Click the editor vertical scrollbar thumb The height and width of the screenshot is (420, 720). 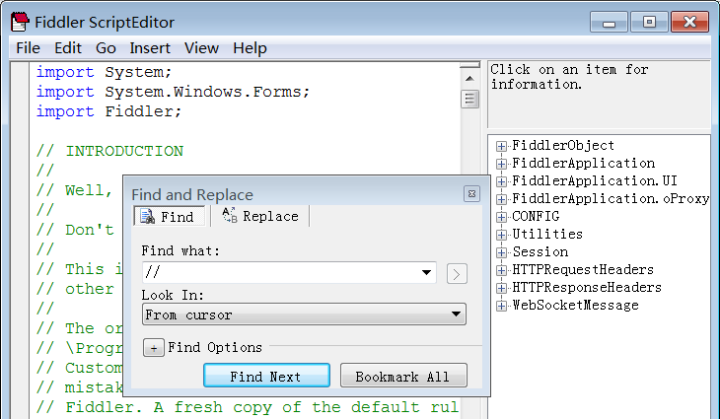click(x=469, y=99)
